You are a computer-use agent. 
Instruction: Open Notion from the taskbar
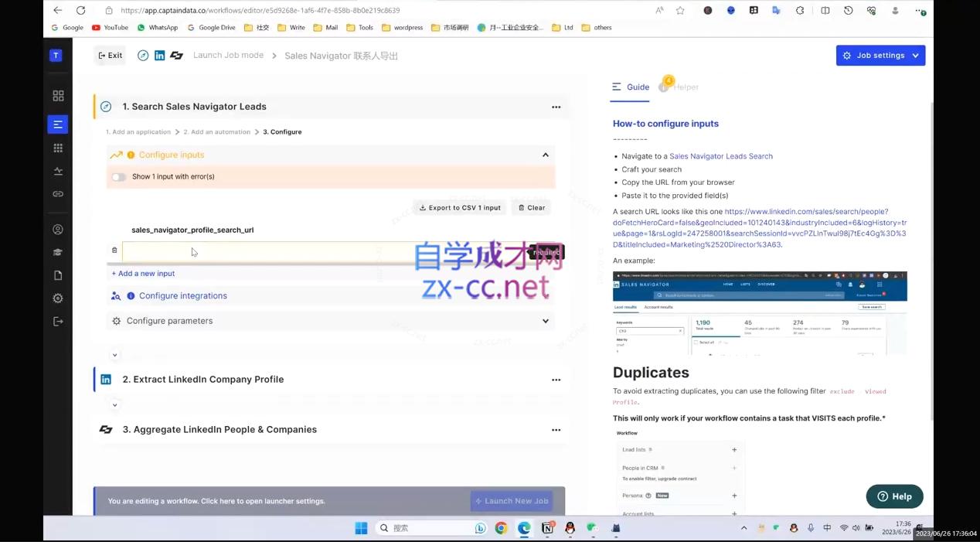click(x=547, y=528)
